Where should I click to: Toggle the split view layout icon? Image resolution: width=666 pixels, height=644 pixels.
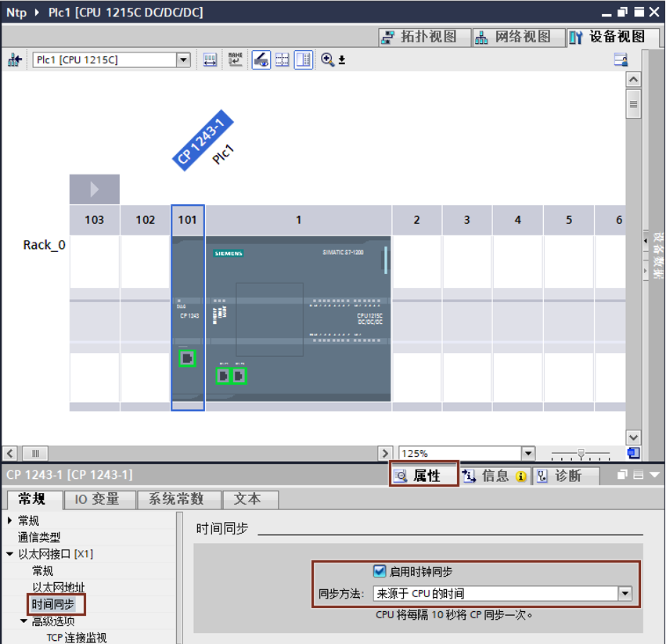[304, 60]
